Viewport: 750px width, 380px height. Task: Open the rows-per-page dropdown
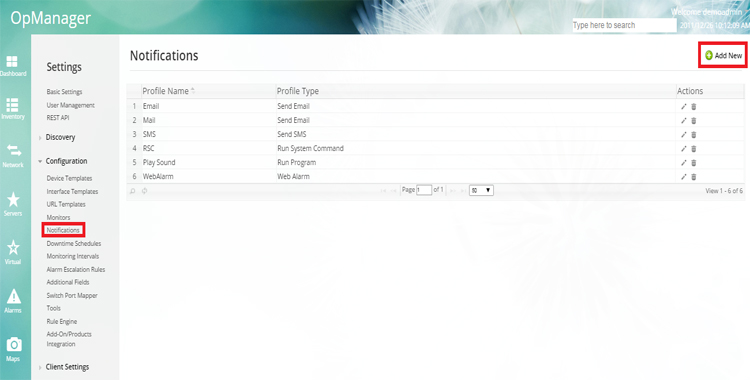pos(481,190)
